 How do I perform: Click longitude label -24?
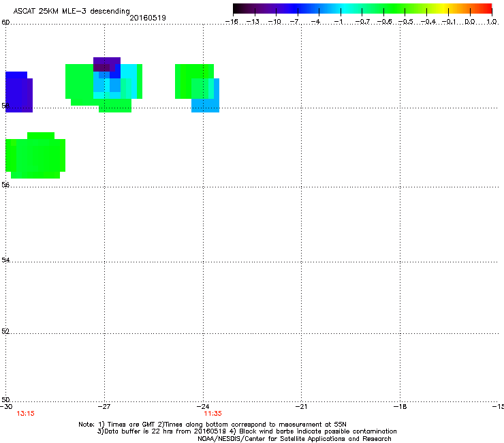[203, 407]
